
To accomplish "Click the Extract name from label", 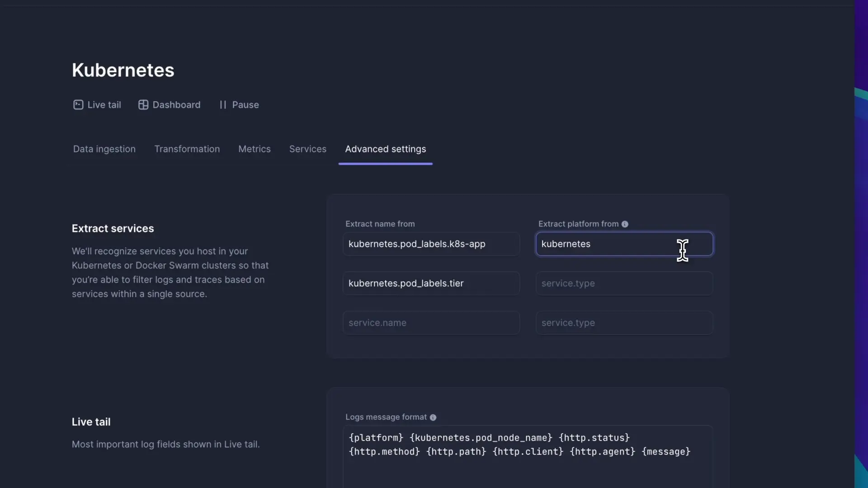I will [x=380, y=224].
